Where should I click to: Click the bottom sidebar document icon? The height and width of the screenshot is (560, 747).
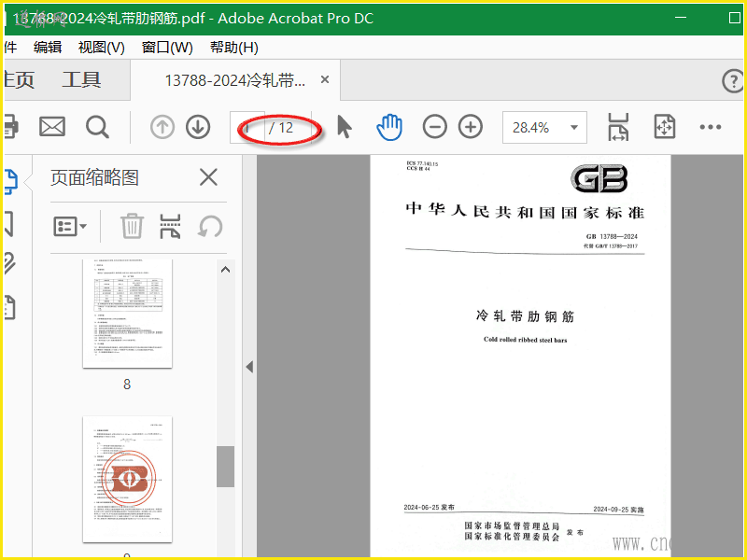(x=9, y=307)
